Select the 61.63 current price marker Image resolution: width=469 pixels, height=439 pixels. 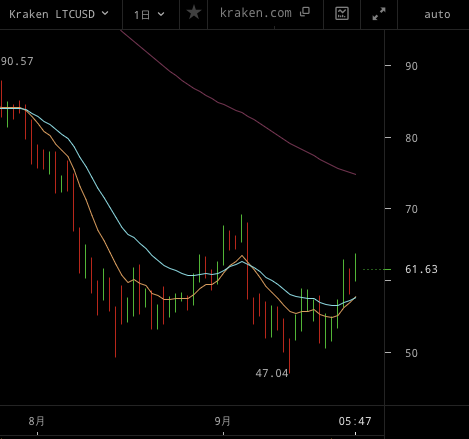click(x=421, y=269)
